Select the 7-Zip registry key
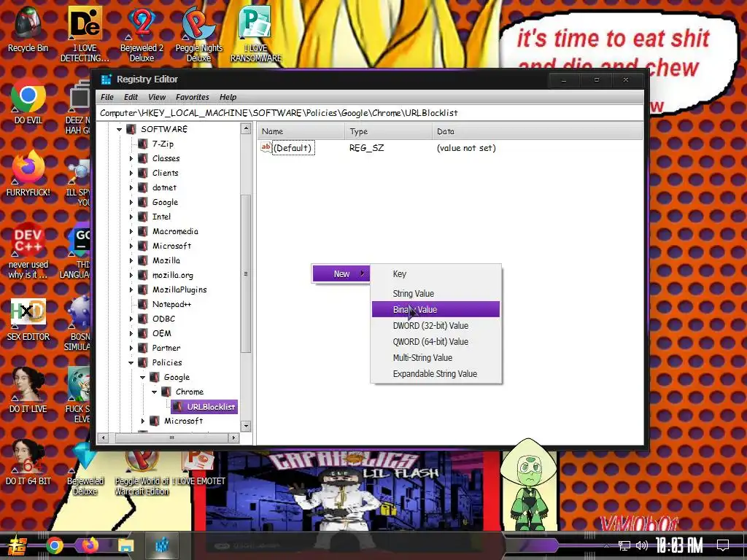Image resolution: width=747 pixels, height=560 pixels. tap(163, 144)
